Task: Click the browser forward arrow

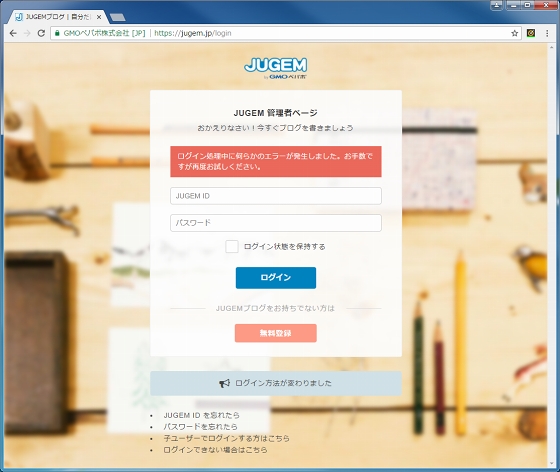Action: 27,33
